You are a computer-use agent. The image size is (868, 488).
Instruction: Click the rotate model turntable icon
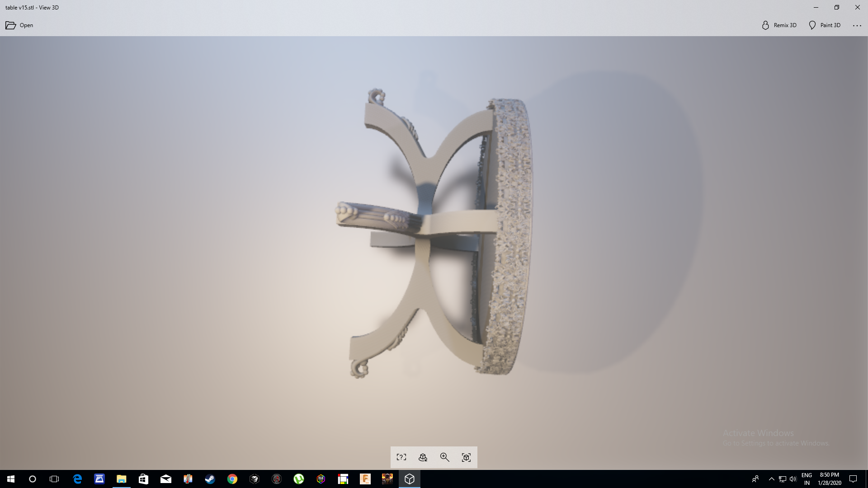coord(423,457)
